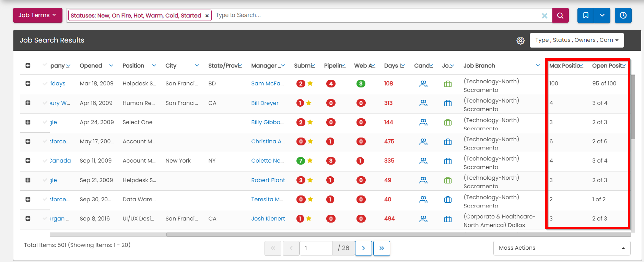Screen dimensions: 644x262
Task: Click the star next to Colette Ne... submissions
Action: pyautogui.click(x=310, y=160)
